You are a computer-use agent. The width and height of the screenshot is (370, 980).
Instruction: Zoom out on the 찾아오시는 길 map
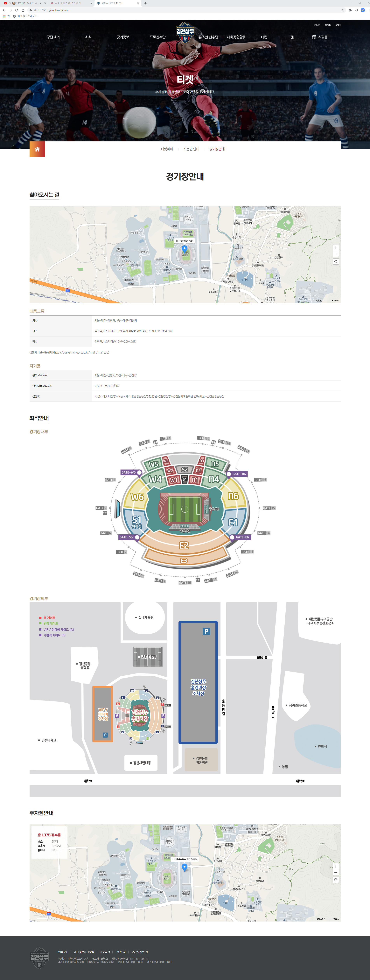[335, 254]
